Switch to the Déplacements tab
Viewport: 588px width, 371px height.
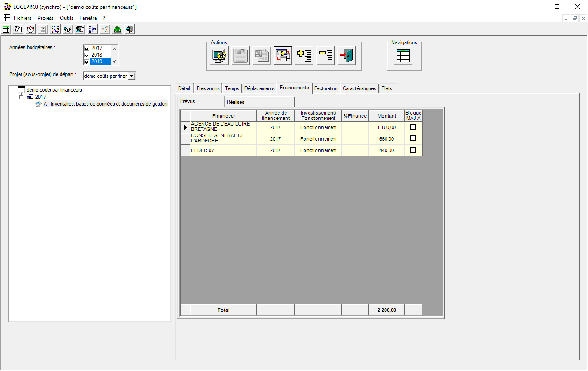pos(260,88)
